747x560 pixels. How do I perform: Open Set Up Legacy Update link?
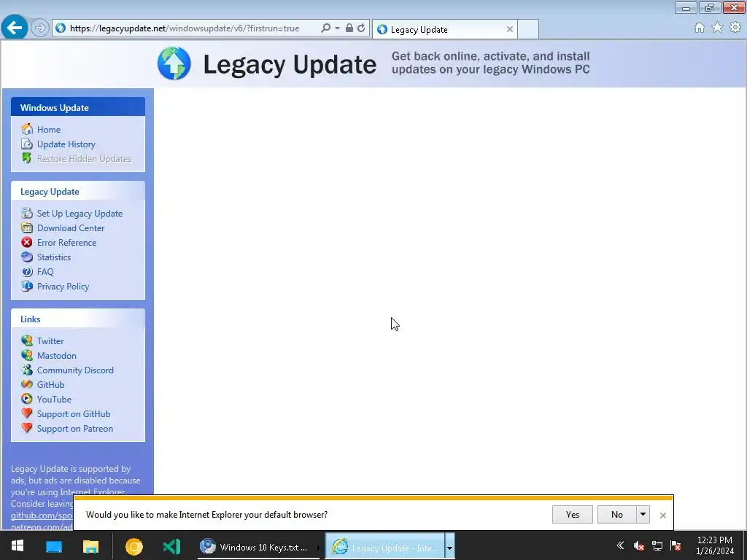pos(80,214)
